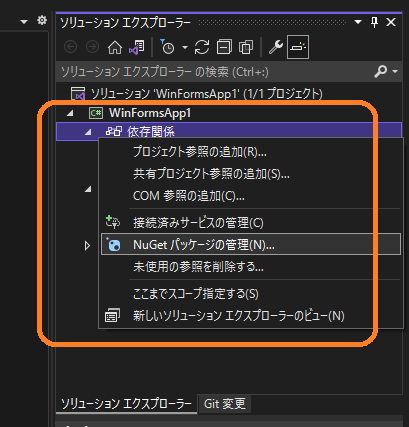The height and width of the screenshot is (427, 409).
Task: Choose 未使用の参照を削除する... menu item
Action: [251, 267]
